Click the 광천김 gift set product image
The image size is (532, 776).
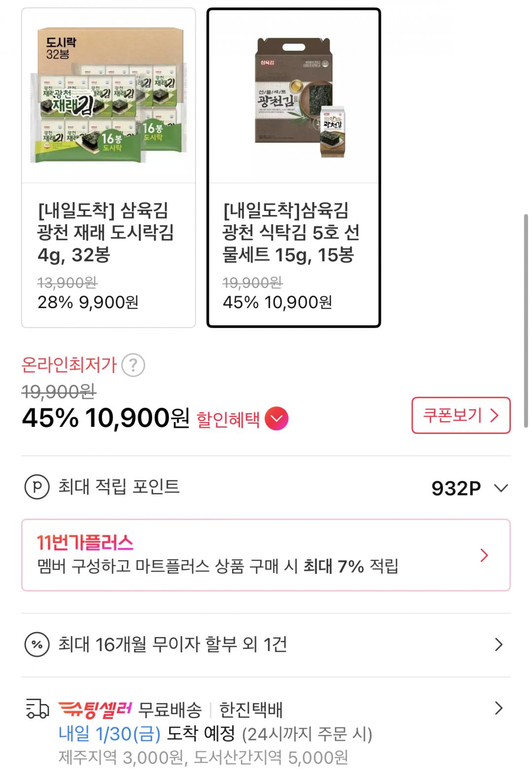[x=294, y=96]
